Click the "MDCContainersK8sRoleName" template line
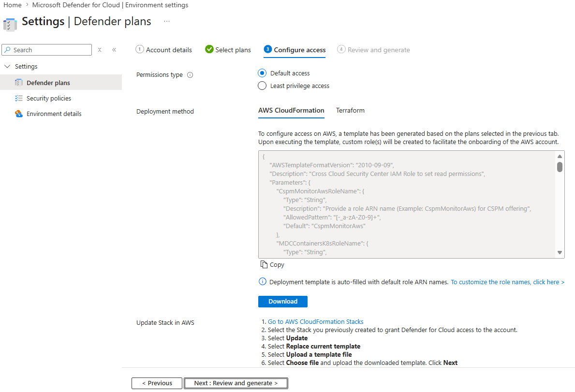 323,243
